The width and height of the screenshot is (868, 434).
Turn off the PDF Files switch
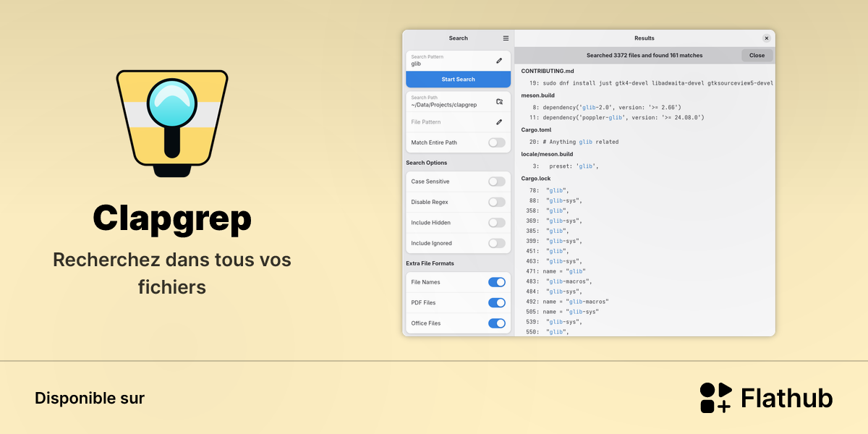click(x=497, y=302)
